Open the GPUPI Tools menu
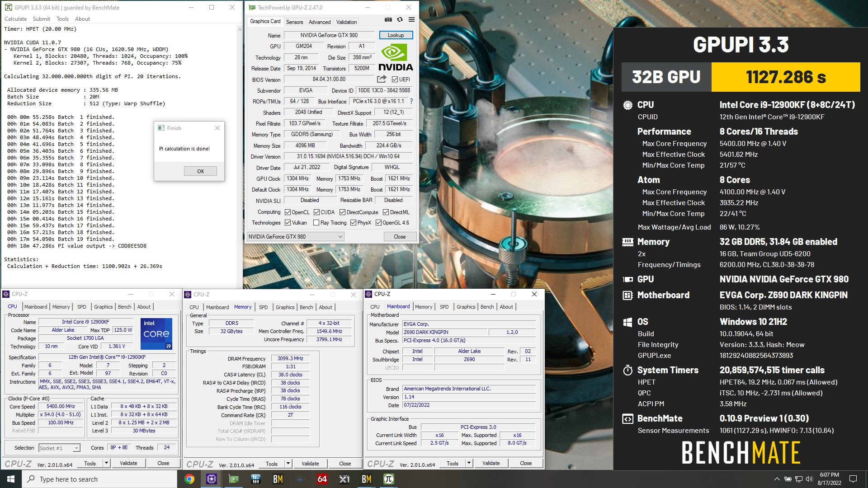The image size is (868, 488). [x=62, y=19]
